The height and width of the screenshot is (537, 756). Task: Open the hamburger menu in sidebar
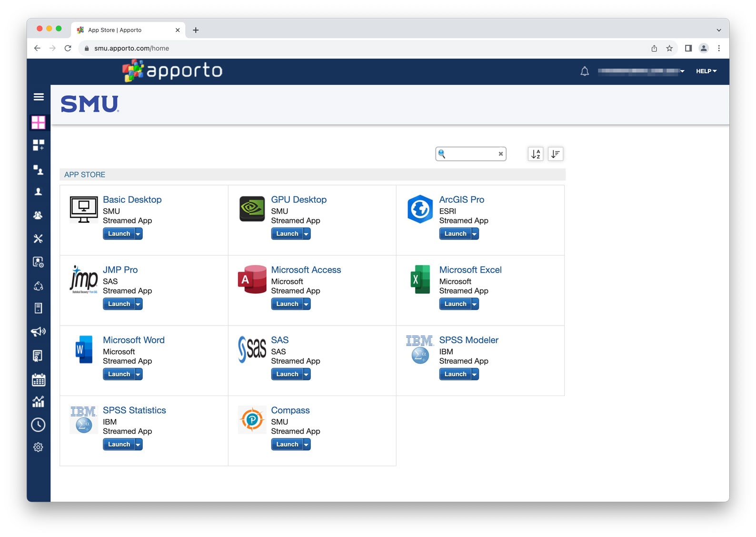[39, 97]
